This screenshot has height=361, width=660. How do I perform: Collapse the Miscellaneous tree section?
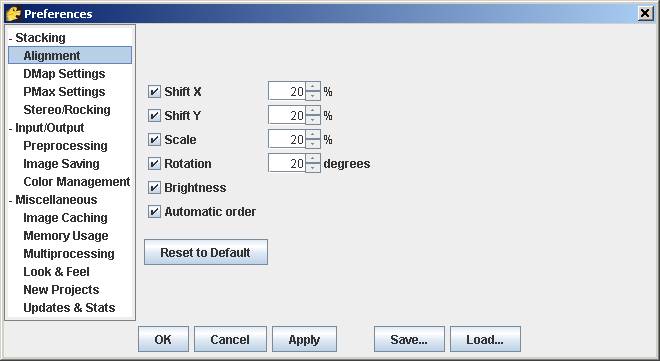point(11,200)
